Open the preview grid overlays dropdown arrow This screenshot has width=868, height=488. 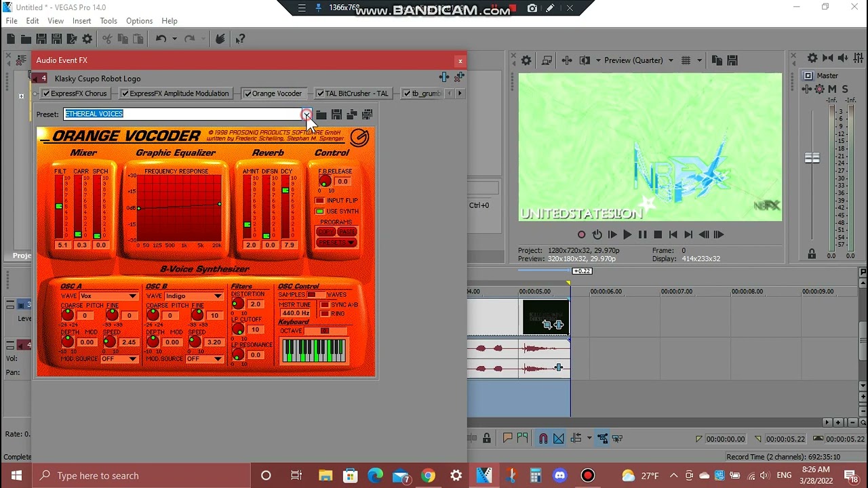tap(699, 60)
